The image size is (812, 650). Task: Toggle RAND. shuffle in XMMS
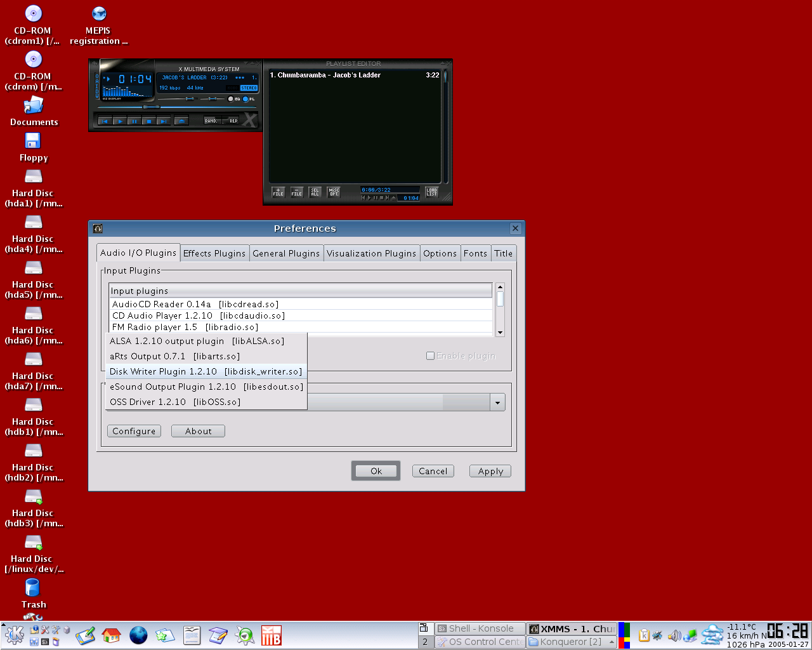tap(213, 120)
